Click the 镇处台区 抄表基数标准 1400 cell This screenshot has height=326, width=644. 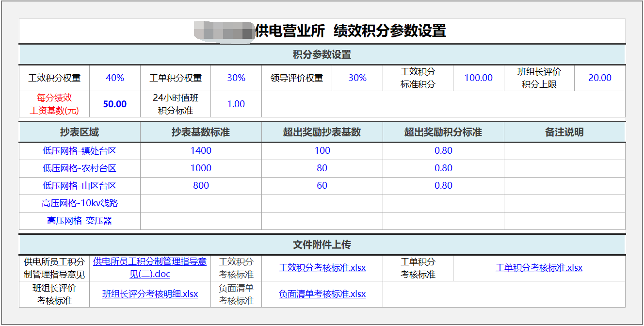201,151
